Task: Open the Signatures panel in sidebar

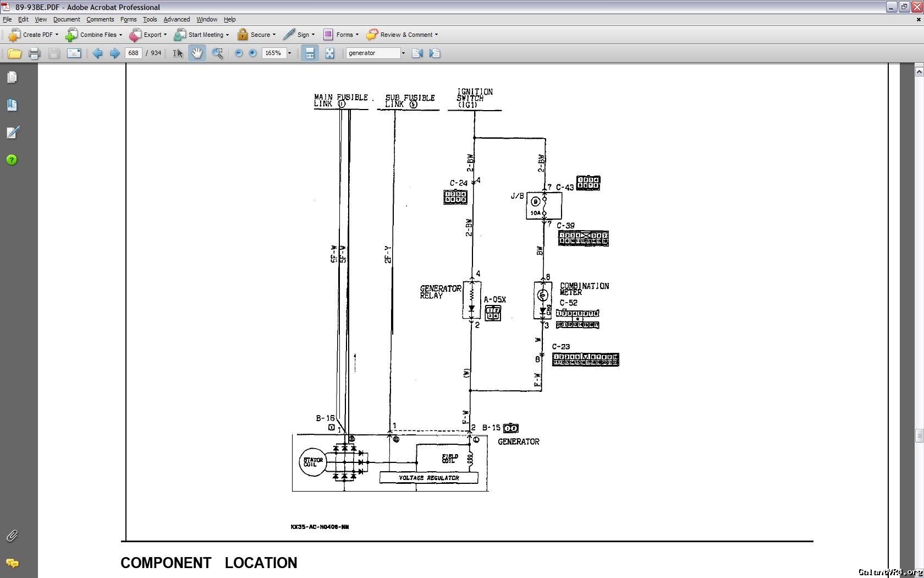Action: 12,133
